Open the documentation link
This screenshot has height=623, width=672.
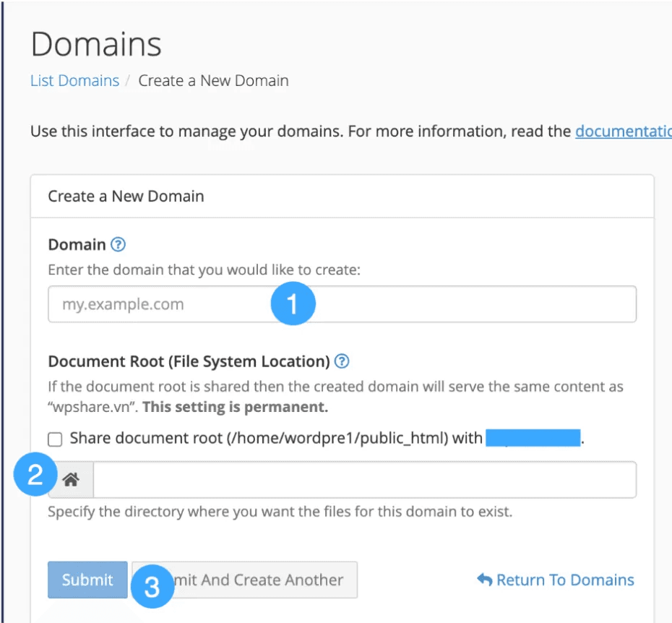(x=623, y=131)
